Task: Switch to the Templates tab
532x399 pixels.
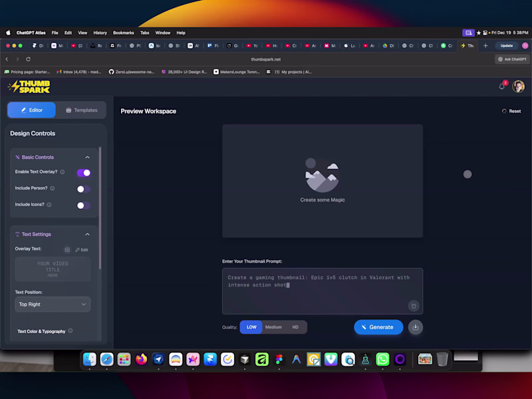Action: pyautogui.click(x=81, y=110)
